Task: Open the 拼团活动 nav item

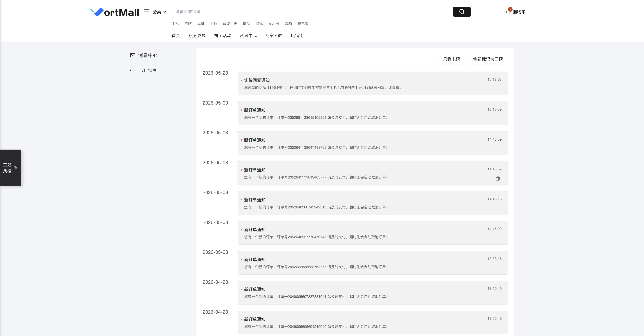Action: pyautogui.click(x=222, y=36)
